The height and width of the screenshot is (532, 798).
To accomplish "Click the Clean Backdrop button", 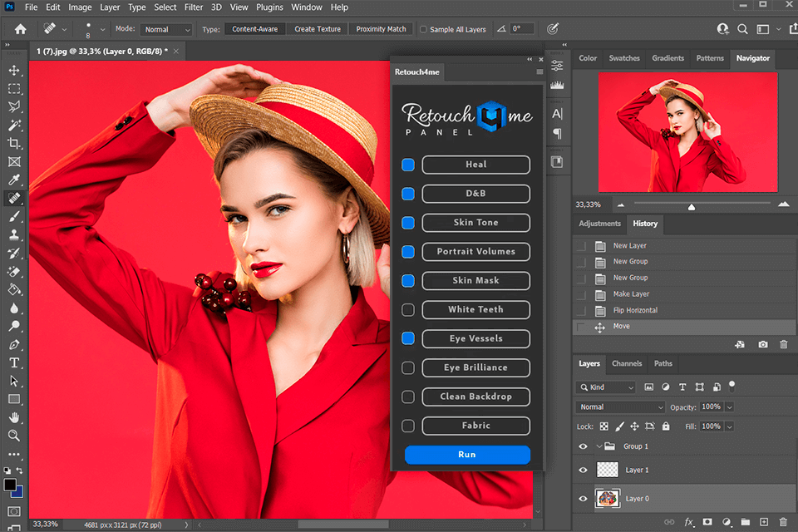I will point(475,397).
